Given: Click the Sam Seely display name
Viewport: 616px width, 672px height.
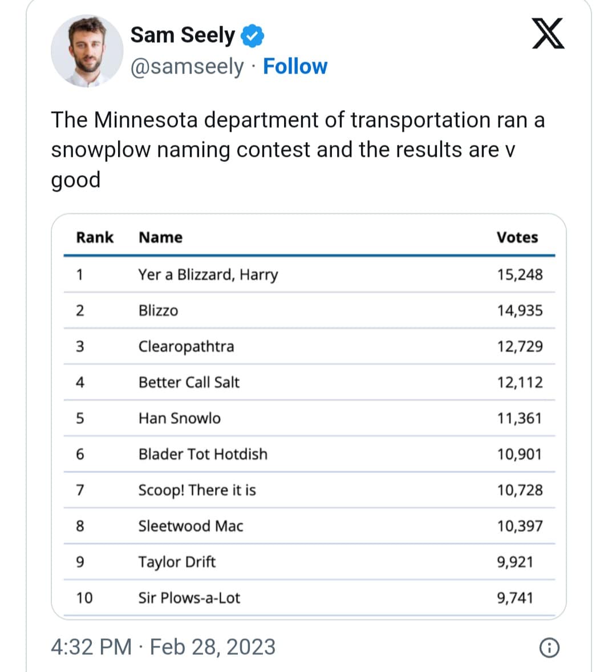Looking at the screenshot, I should 183,35.
